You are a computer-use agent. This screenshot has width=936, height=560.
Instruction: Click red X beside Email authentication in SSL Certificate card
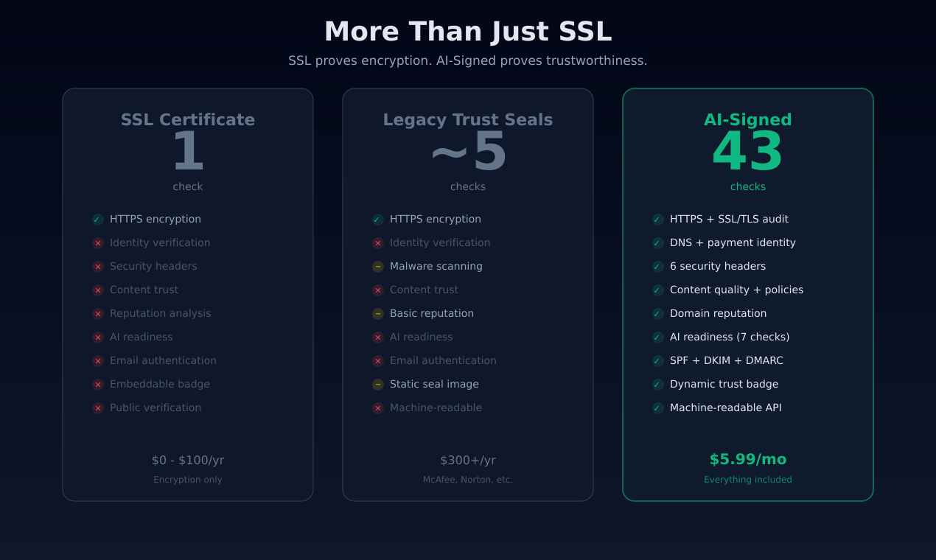[x=98, y=361]
